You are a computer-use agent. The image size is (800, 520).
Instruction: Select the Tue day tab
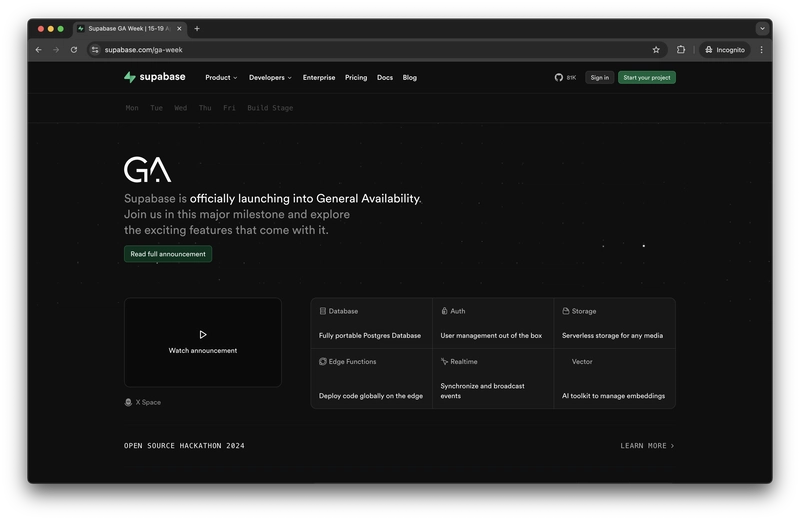coord(156,108)
